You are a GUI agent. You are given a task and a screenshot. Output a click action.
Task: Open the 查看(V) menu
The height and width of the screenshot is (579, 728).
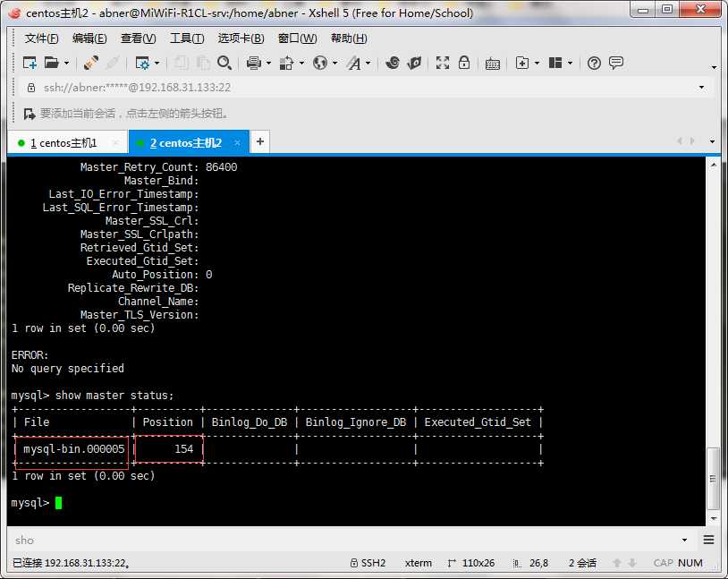[x=138, y=38]
